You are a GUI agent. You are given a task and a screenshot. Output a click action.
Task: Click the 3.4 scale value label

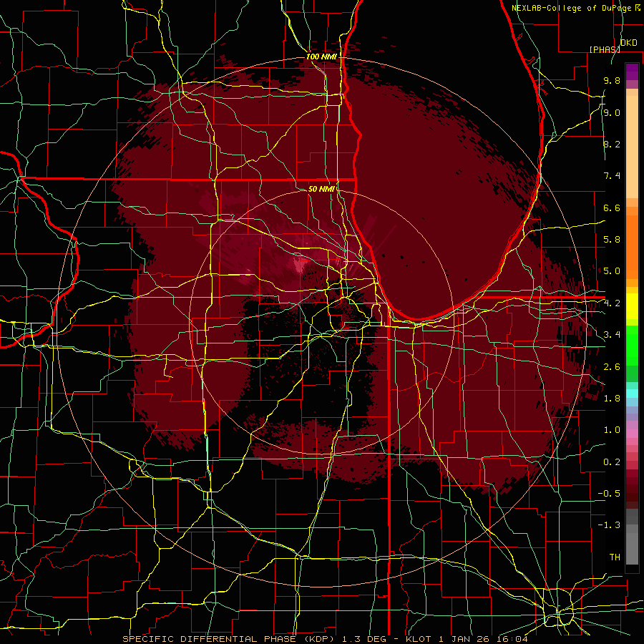[612, 335]
